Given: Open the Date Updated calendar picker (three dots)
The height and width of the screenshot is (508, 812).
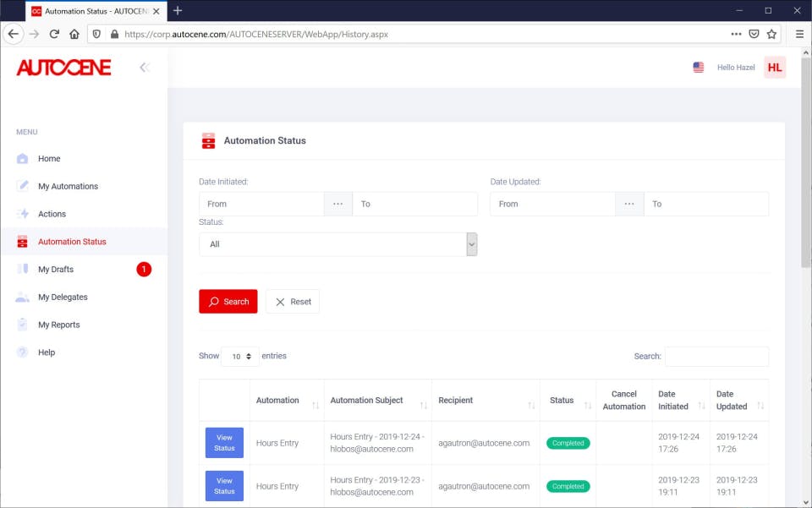Looking at the screenshot, I should click(x=629, y=204).
